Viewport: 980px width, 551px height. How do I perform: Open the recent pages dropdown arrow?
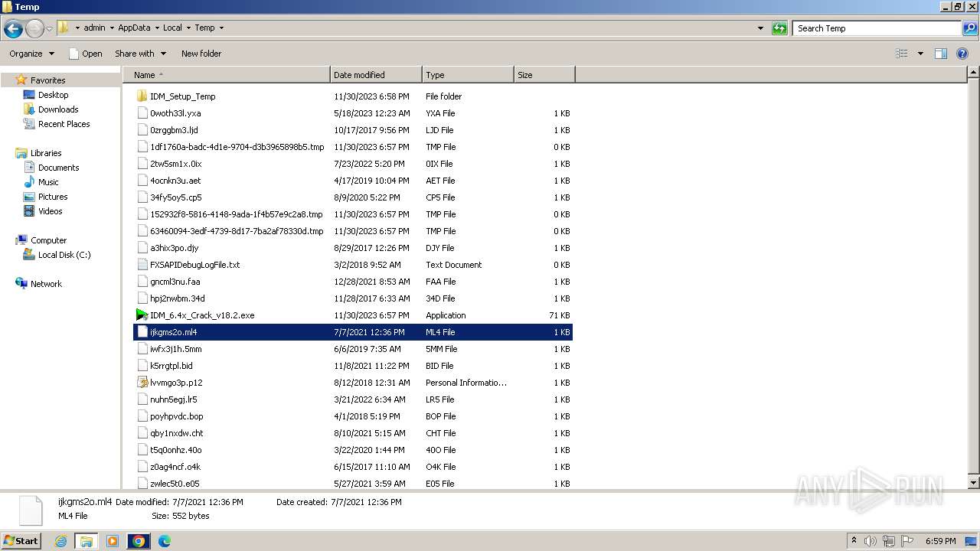tap(50, 28)
